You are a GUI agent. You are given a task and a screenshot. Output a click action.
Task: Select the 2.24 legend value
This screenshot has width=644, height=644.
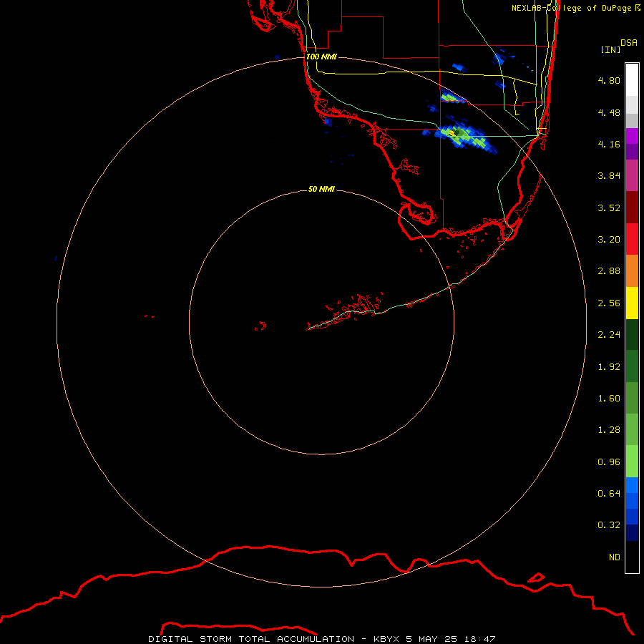pyautogui.click(x=609, y=335)
